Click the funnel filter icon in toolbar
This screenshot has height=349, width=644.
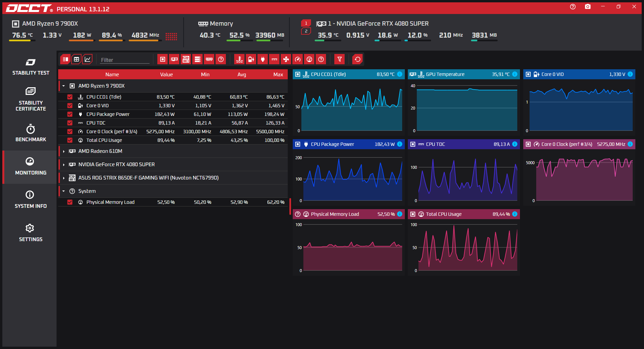[x=340, y=59]
